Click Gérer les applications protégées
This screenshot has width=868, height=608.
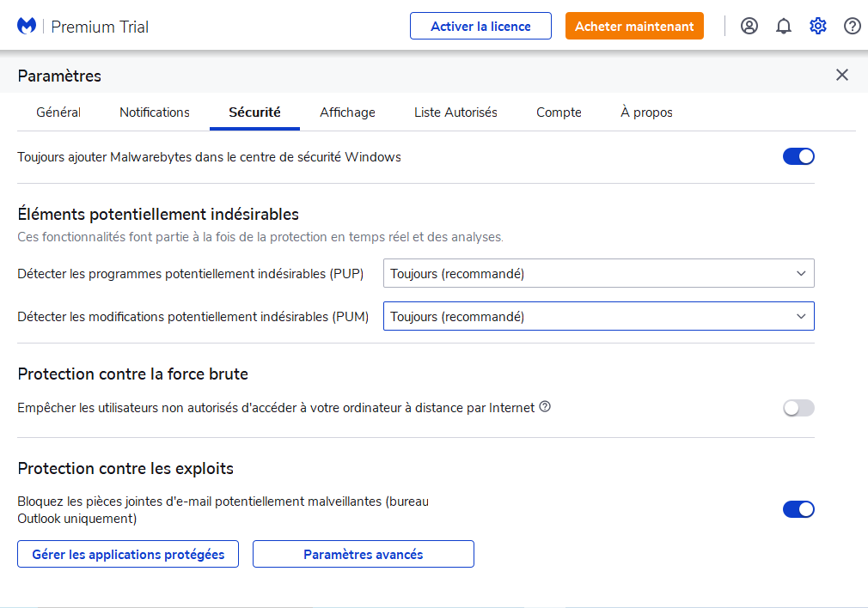click(x=128, y=555)
